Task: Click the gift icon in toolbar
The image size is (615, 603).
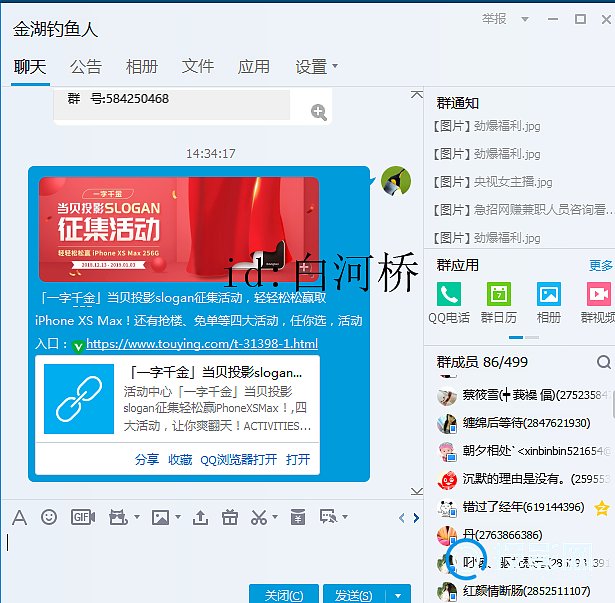Action: [230, 517]
